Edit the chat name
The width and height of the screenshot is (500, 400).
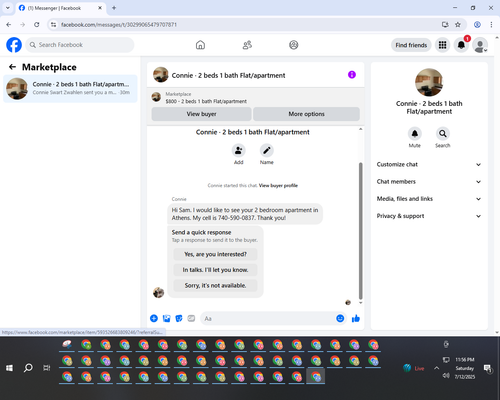pos(267,151)
